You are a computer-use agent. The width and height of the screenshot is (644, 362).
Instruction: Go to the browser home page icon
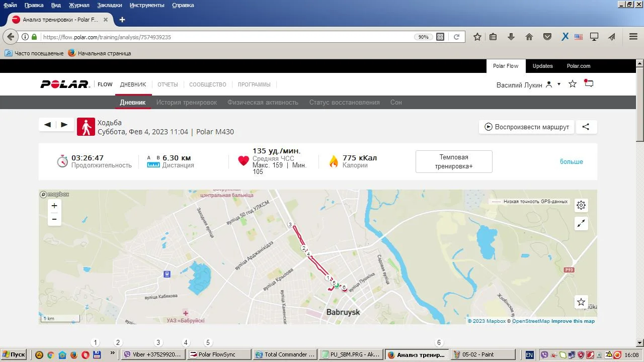pyautogui.click(x=529, y=37)
